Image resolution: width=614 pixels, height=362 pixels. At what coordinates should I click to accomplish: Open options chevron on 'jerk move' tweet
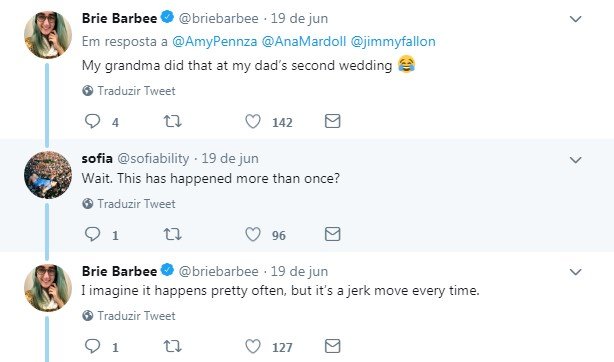[575, 272]
